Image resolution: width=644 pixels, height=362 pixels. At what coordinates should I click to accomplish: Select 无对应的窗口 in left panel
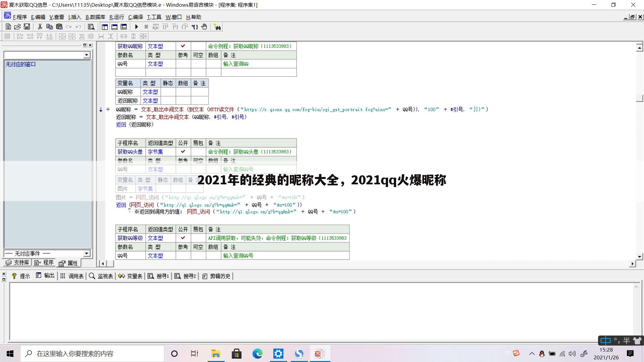pos(21,64)
